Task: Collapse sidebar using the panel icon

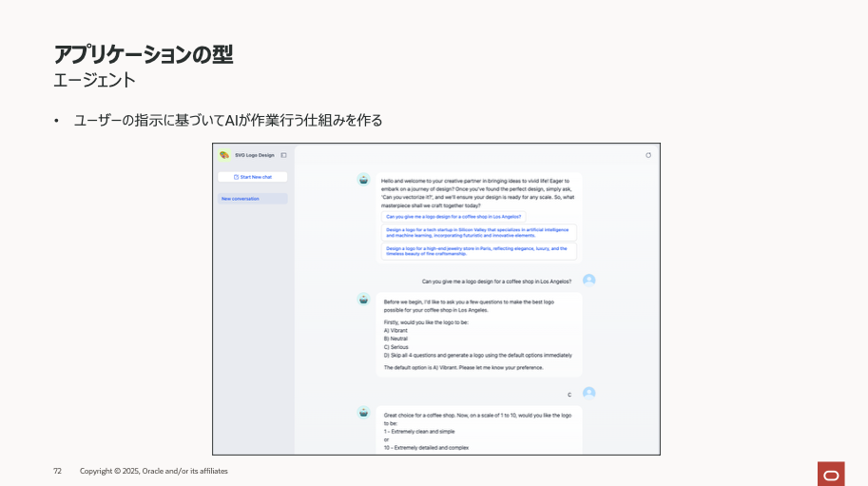Action: click(283, 156)
